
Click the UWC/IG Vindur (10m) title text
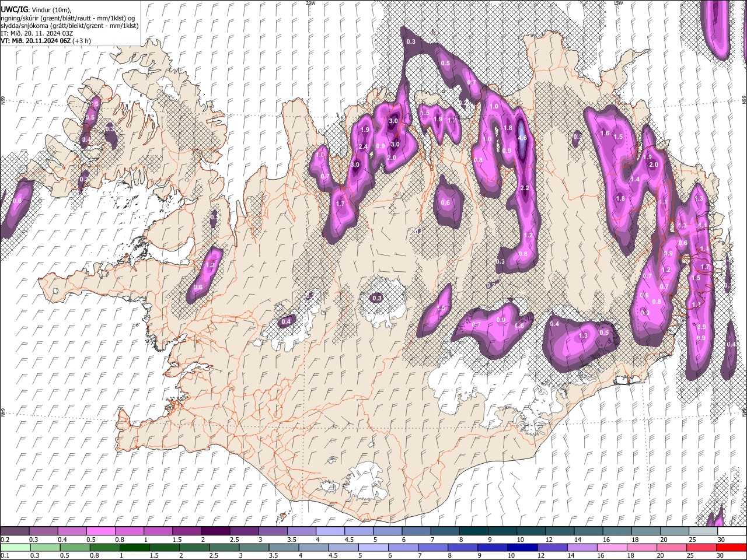click(35, 9)
